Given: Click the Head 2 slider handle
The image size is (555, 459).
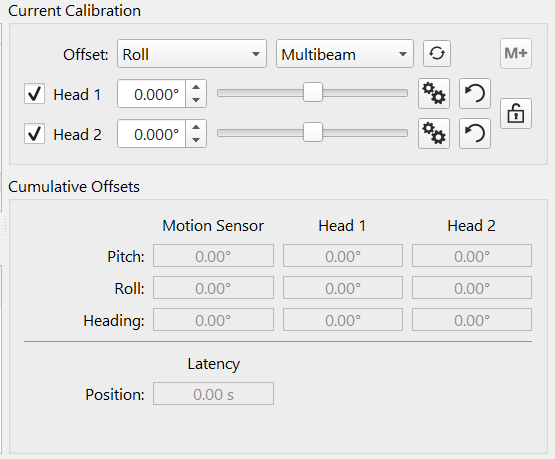Looking at the screenshot, I should pyautogui.click(x=313, y=133).
